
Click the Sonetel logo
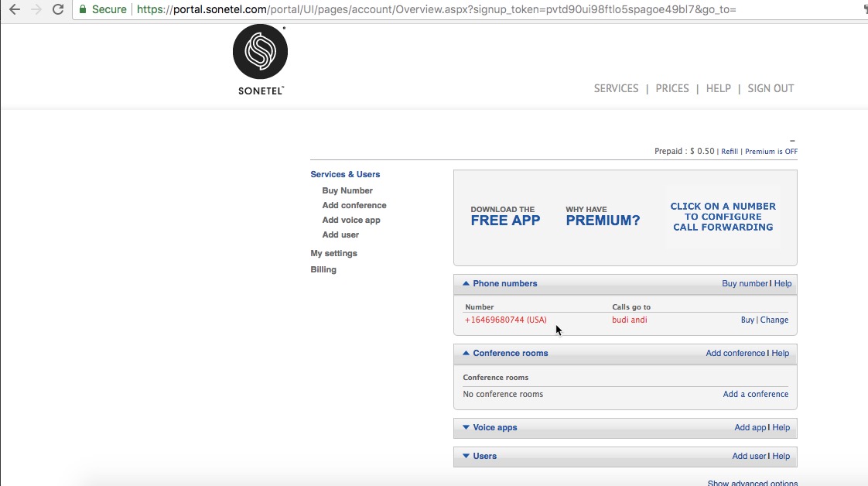click(260, 60)
